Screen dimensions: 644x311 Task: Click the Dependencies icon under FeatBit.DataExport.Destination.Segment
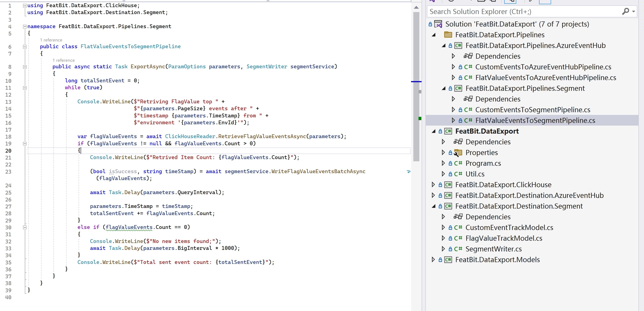(458, 217)
